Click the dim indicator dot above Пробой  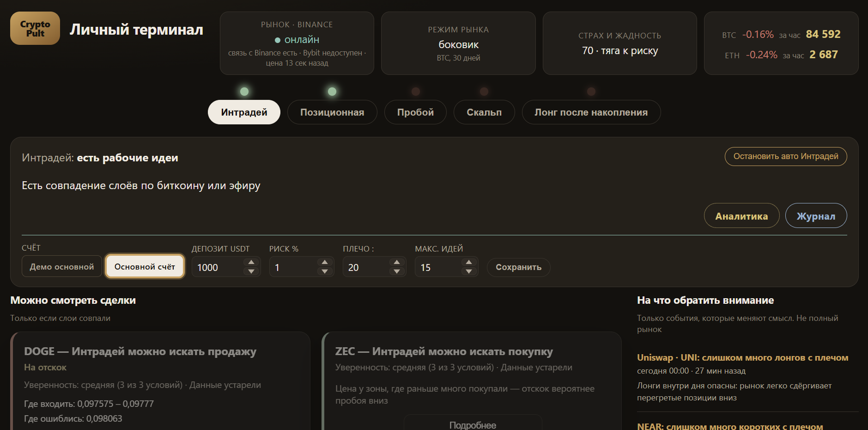tap(416, 92)
